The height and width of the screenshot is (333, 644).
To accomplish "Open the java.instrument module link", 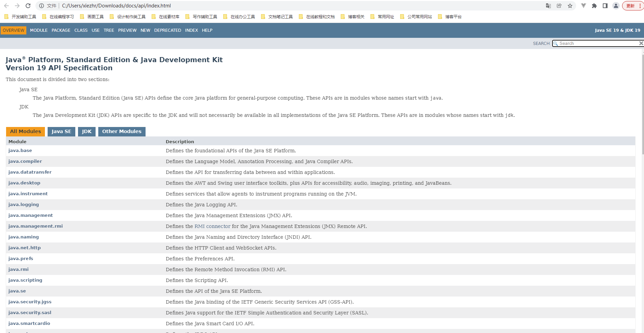I will click(28, 194).
